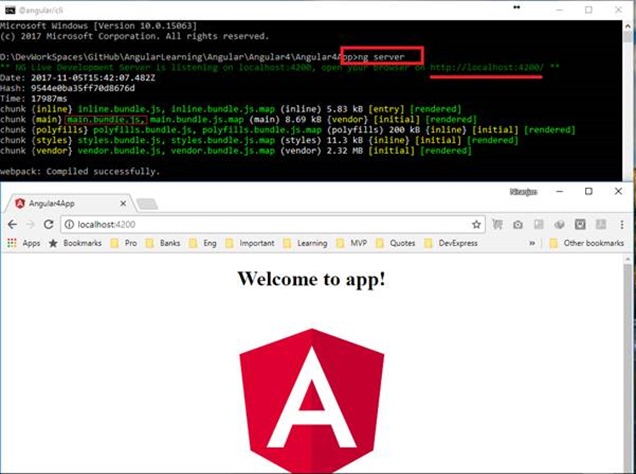Open the Pro bookmarks folder
This screenshot has height=474, width=636.
[x=124, y=243]
